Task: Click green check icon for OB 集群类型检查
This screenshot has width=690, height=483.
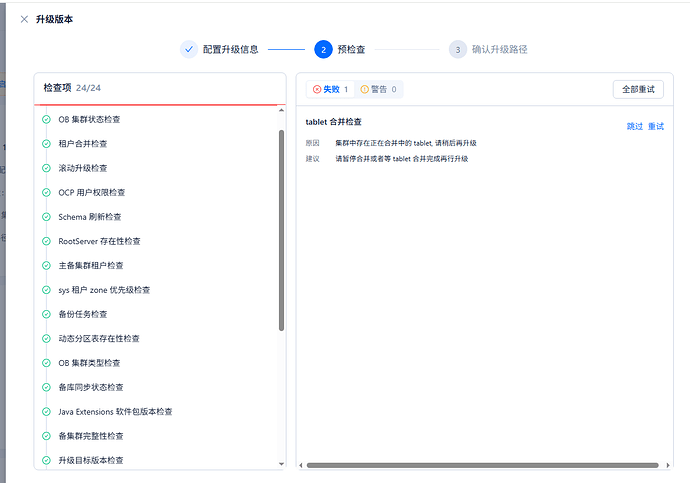Action: 46,363
